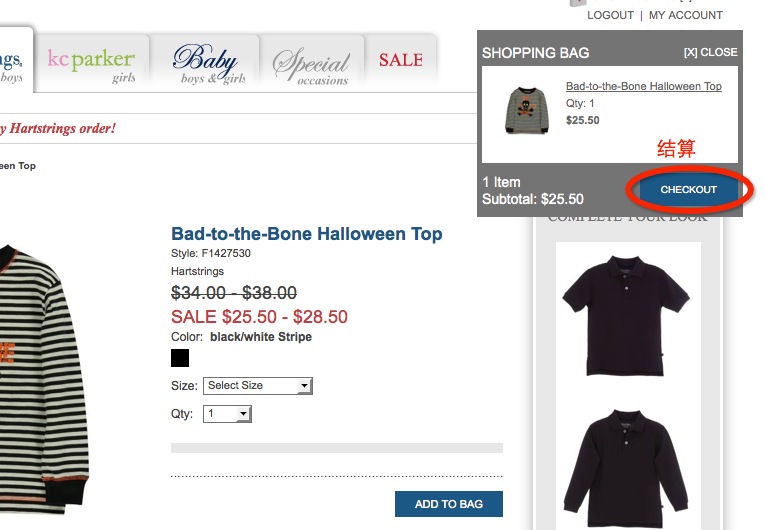Go to the Special occasions tab
Viewport: 765px width, 530px height.
(311, 64)
